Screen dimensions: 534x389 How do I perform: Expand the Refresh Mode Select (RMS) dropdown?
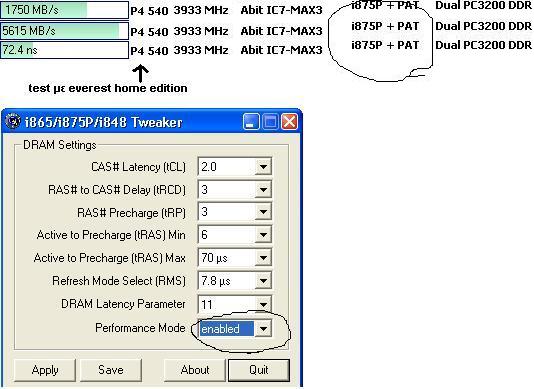(263, 281)
